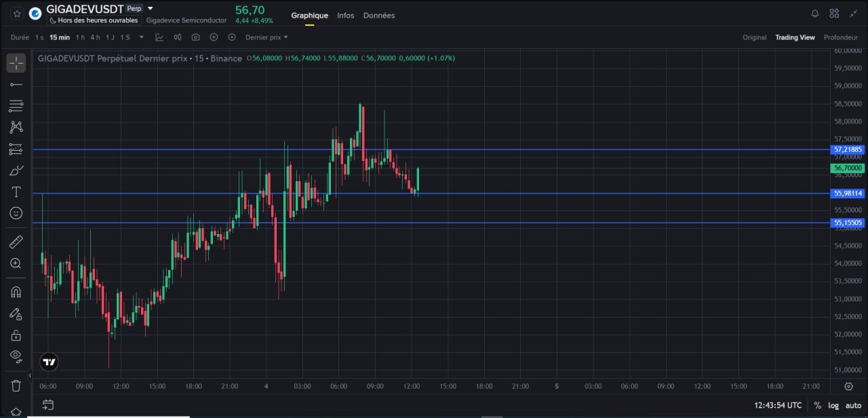Click the Gigadevice Semiconductor company name
Screen dimensions: 868x418
186,20
